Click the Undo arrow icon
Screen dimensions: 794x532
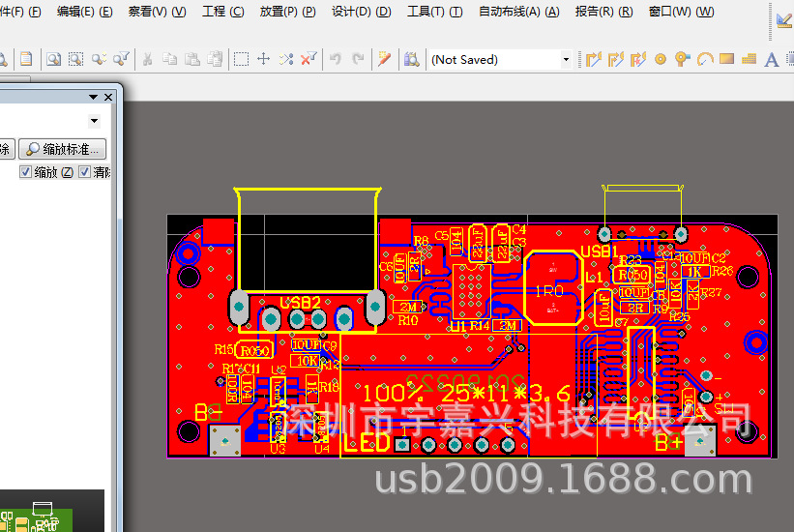point(336,59)
